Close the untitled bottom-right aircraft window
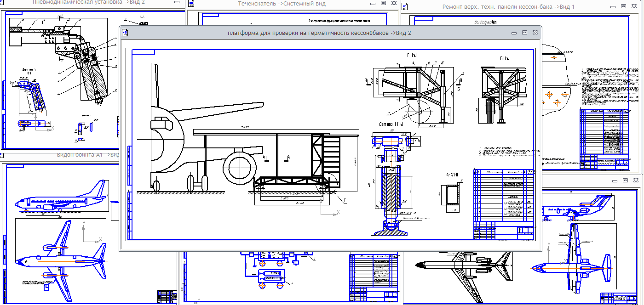This screenshot has height=305, width=644. tap(636, 180)
